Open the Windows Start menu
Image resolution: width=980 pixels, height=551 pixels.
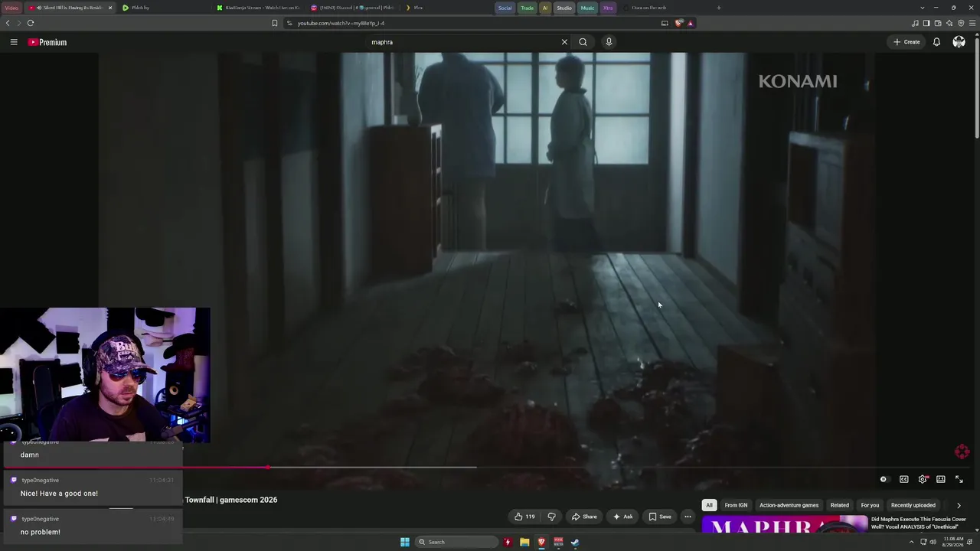405,542
